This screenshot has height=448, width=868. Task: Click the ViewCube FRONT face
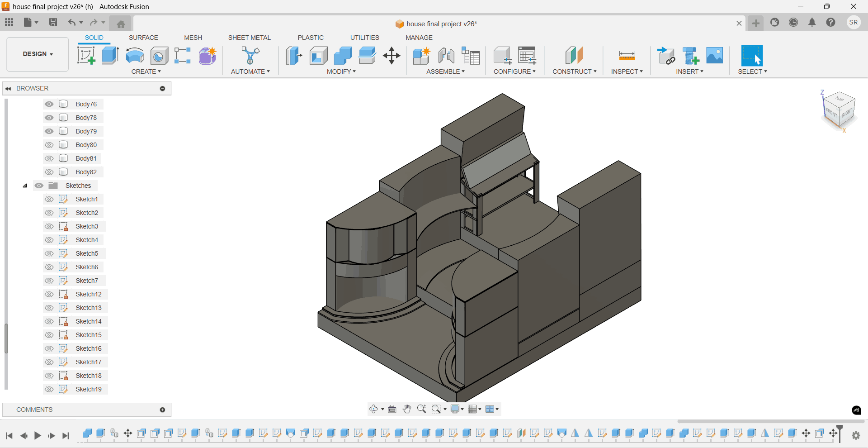[x=831, y=113]
